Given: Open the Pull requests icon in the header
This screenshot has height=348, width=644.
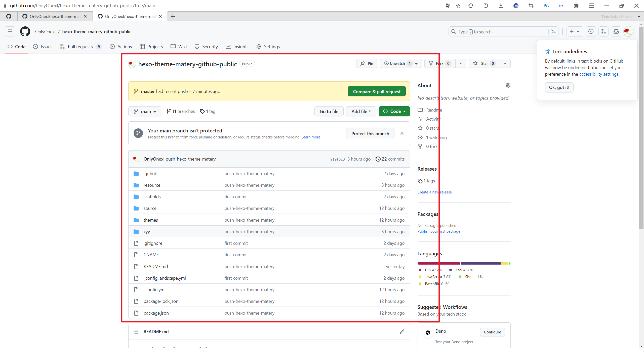Looking at the screenshot, I should (603, 31).
